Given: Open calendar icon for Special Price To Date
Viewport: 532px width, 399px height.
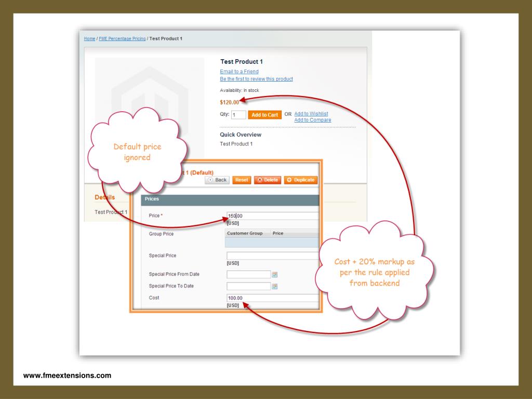Looking at the screenshot, I should click(275, 286).
